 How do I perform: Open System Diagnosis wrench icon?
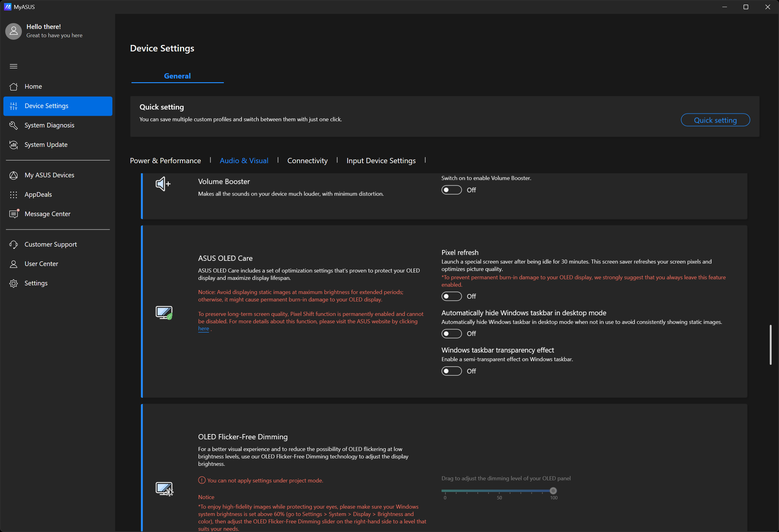coord(14,125)
